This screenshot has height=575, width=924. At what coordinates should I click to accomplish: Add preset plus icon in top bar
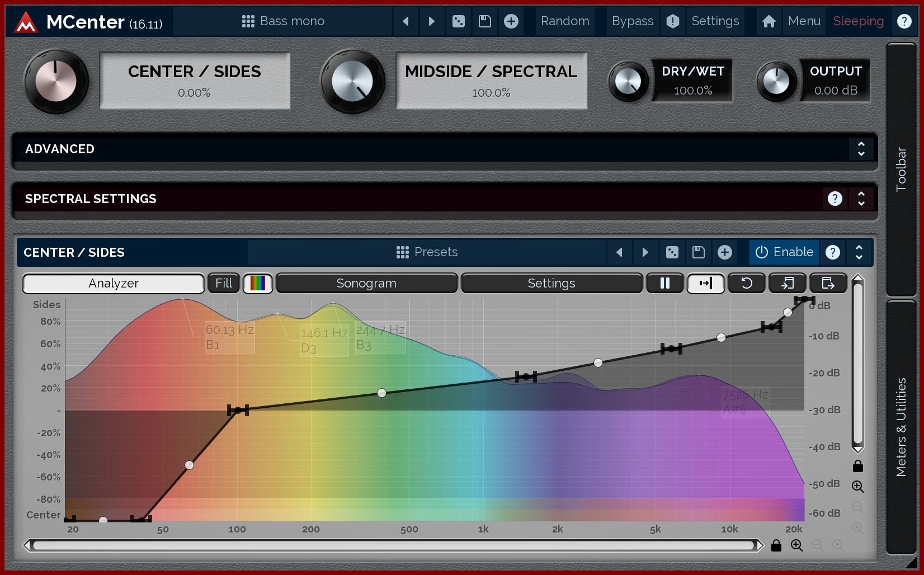pyautogui.click(x=511, y=21)
